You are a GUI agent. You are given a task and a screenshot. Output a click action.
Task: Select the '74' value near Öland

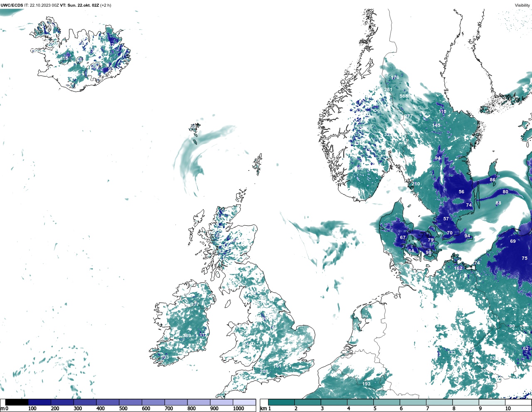pos(469,205)
